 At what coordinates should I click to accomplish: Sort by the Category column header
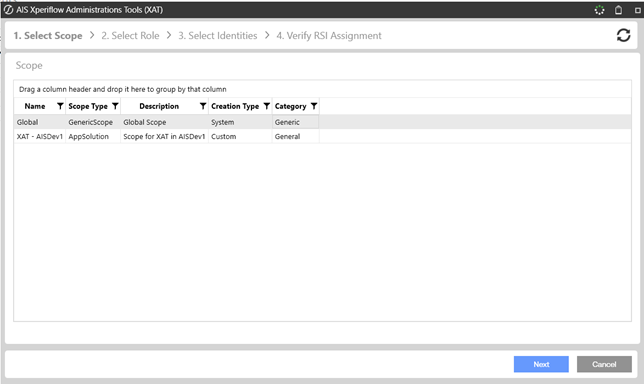click(290, 106)
